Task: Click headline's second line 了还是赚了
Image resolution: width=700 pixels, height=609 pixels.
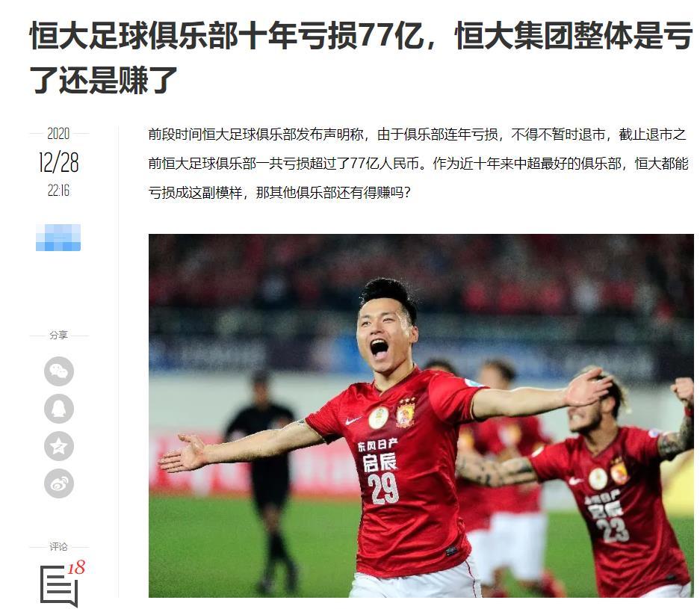Action: point(104,81)
